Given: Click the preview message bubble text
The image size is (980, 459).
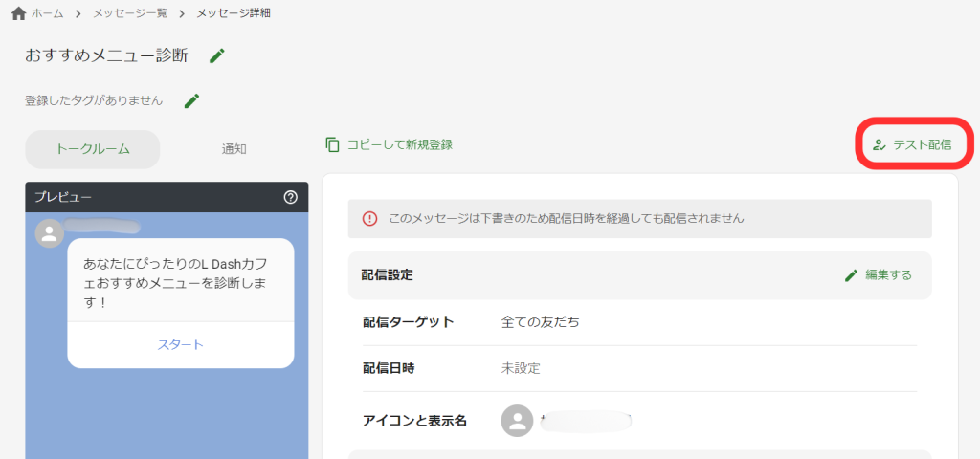Looking at the screenshot, I should [x=180, y=282].
